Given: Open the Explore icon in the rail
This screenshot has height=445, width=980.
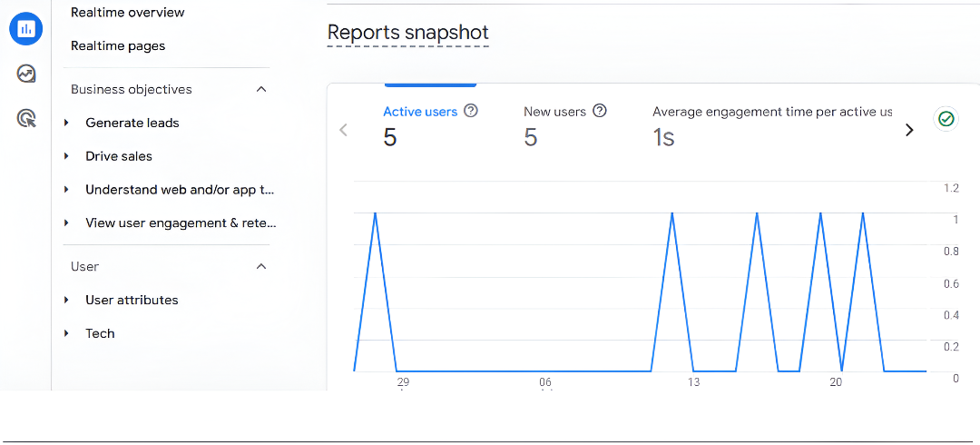Looking at the screenshot, I should [x=26, y=74].
